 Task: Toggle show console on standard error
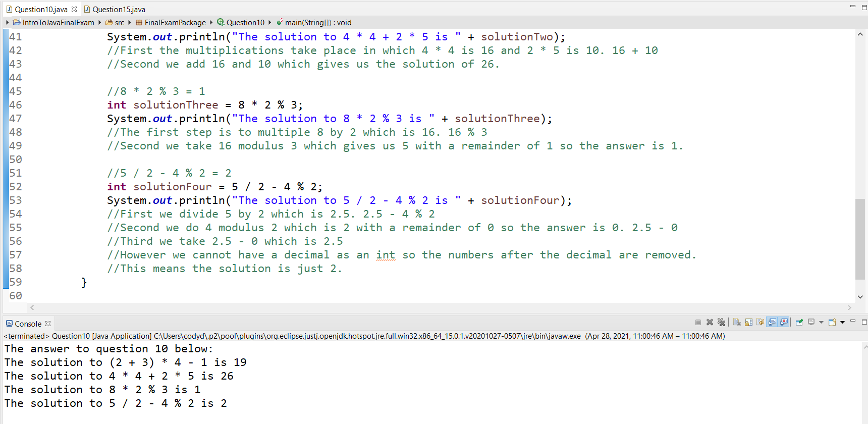pos(784,322)
